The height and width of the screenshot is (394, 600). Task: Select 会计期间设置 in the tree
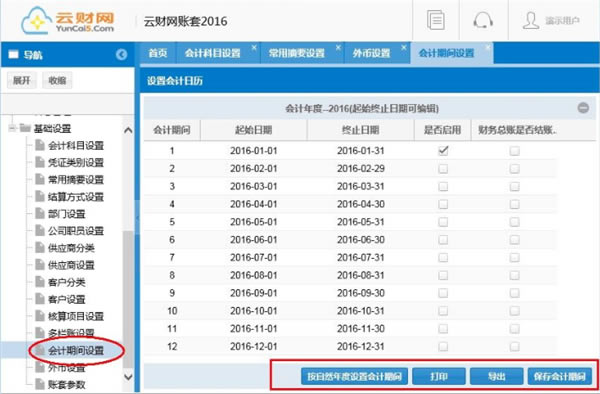point(76,350)
